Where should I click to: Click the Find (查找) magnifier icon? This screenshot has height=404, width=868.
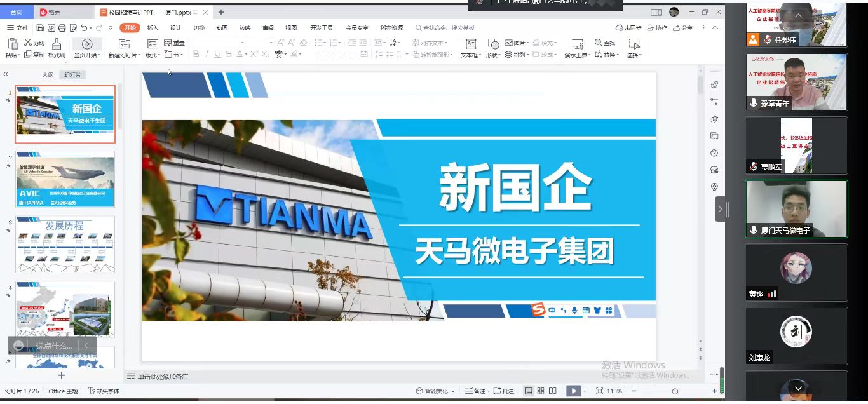[599, 43]
